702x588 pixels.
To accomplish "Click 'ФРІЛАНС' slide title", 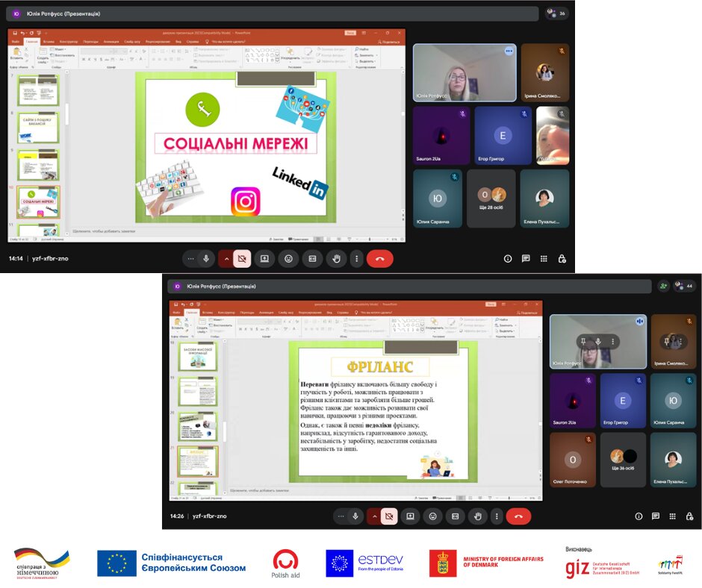I will coord(379,367).
